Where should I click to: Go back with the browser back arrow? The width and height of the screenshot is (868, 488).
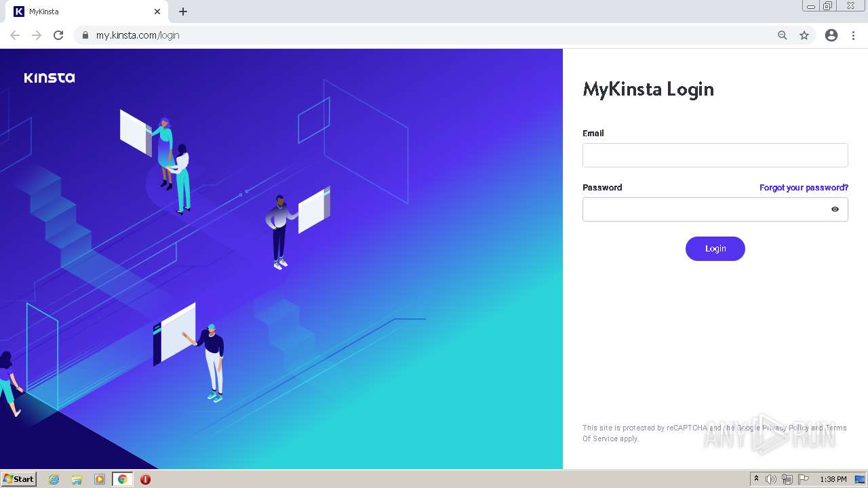(15, 35)
